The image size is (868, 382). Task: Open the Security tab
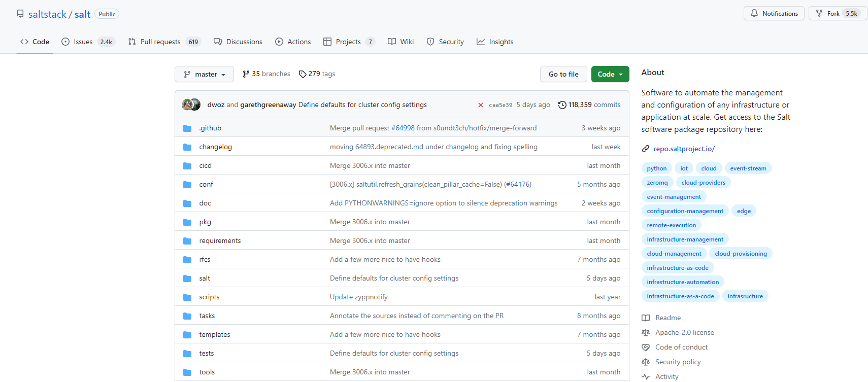coord(445,42)
